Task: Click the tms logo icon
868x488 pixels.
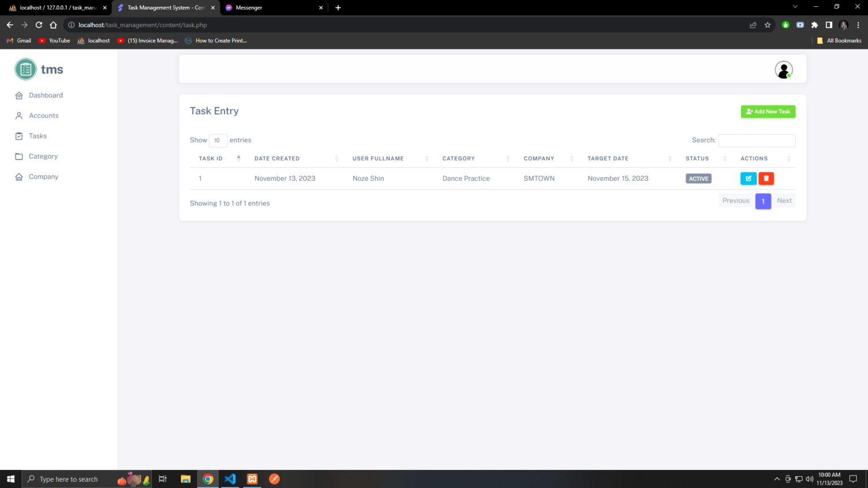Action: coord(25,69)
